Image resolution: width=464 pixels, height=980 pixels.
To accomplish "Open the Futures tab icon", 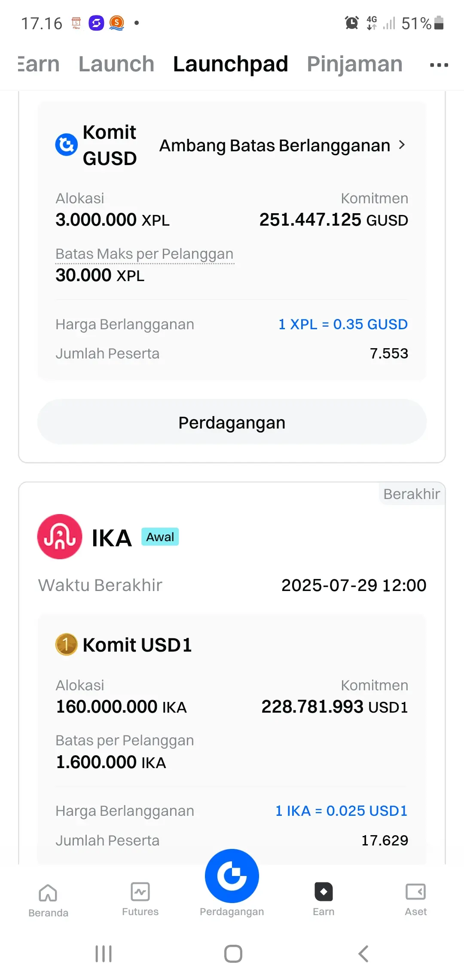I will 140,892.
